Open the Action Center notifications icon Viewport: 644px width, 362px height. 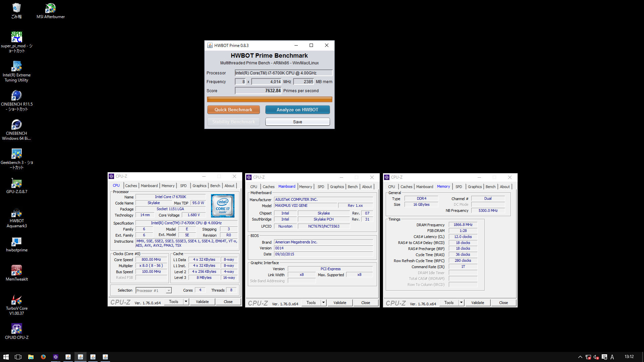[x=604, y=357]
